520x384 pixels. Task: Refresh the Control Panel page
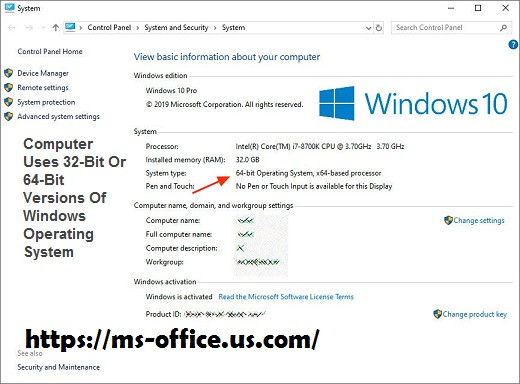coord(379,28)
